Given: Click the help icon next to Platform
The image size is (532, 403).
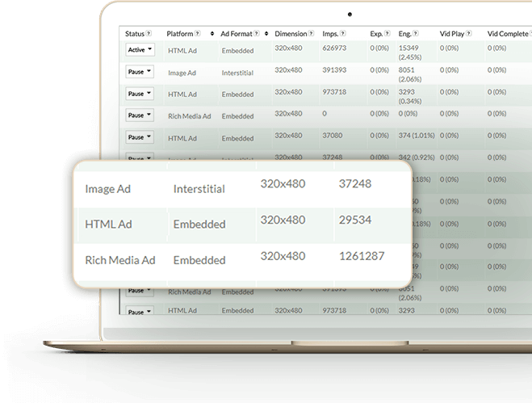Looking at the screenshot, I should point(198,34).
